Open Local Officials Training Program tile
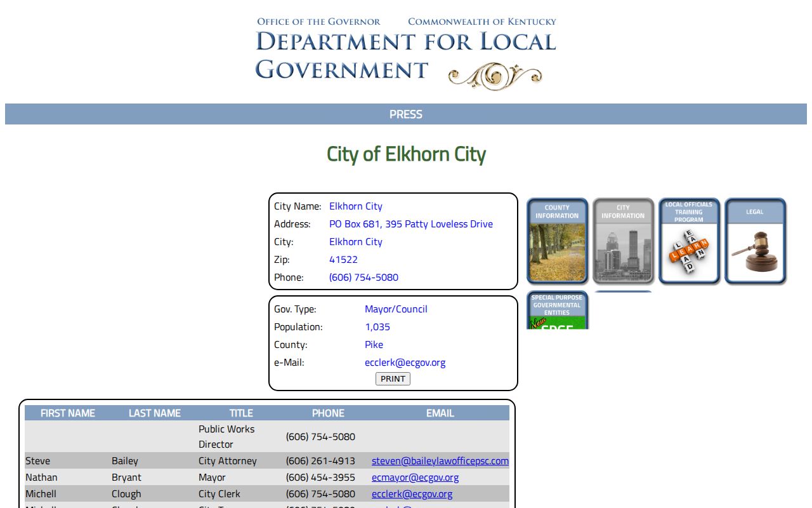The image size is (812, 508). [x=689, y=241]
